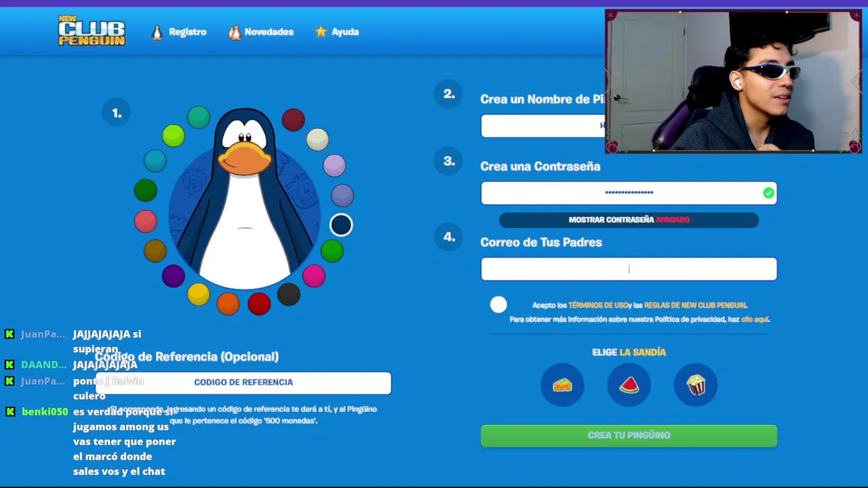The height and width of the screenshot is (488, 868).
Task: Open privacy policy 'clic aquí' link
Action: [755, 319]
